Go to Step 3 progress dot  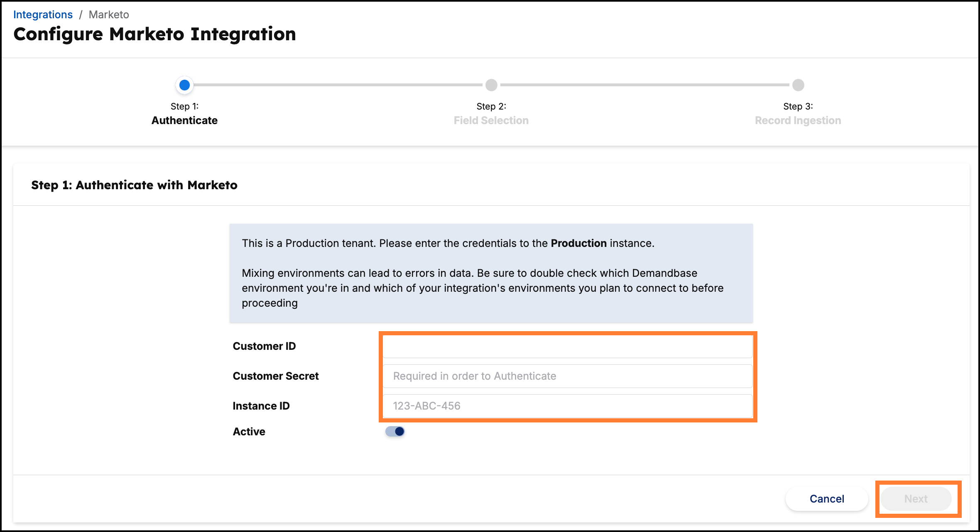pos(798,85)
